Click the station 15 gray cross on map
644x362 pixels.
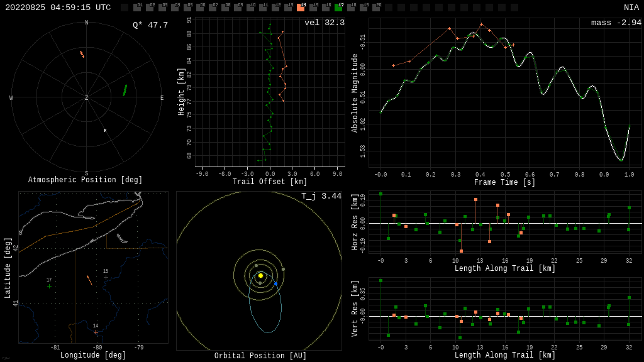coord(106,277)
